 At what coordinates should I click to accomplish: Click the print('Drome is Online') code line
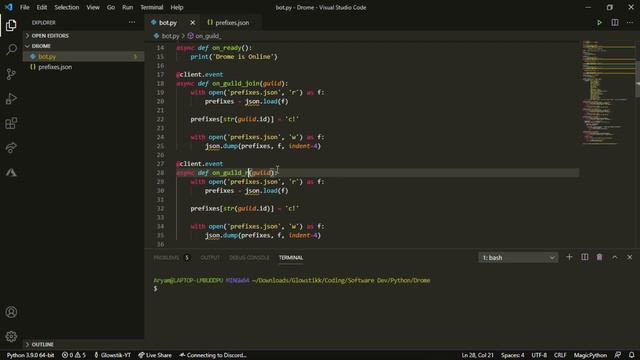[234, 57]
